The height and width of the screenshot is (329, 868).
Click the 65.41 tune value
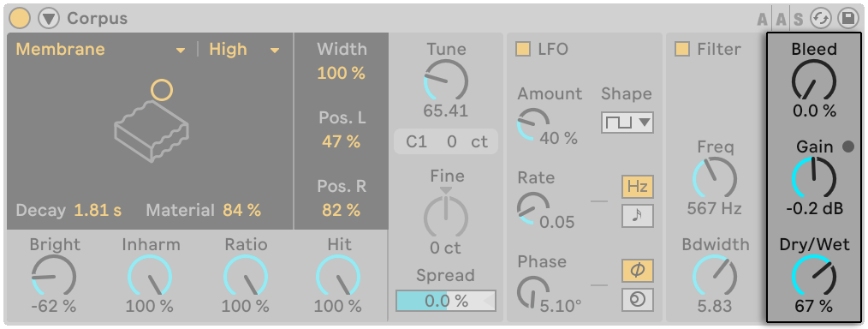[x=446, y=111]
